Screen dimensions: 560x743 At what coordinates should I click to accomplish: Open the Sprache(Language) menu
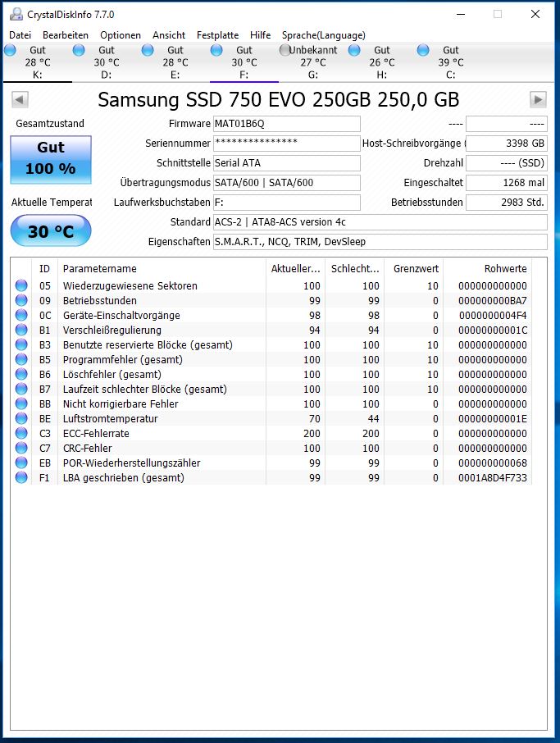click(x=324, y=35)
